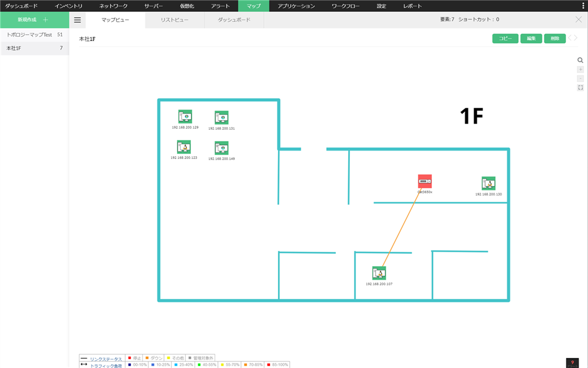Image resolution: width=588 pixels, height=368 pixels.
Task: Click the red Cat3650x switch device icon
Action: pos(425,181)
